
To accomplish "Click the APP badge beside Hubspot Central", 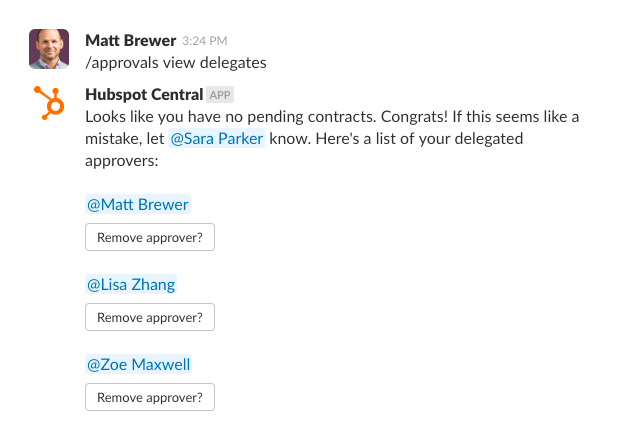I will tap(219, 96).
